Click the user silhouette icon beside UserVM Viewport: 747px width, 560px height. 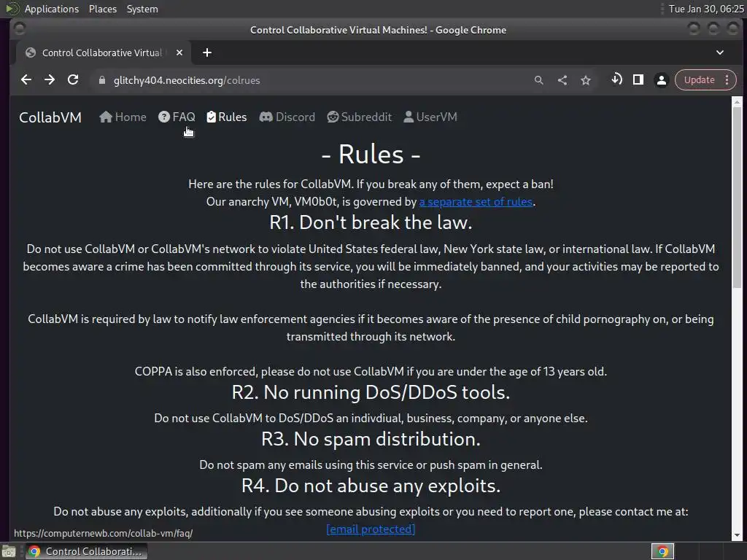point(409,117)
